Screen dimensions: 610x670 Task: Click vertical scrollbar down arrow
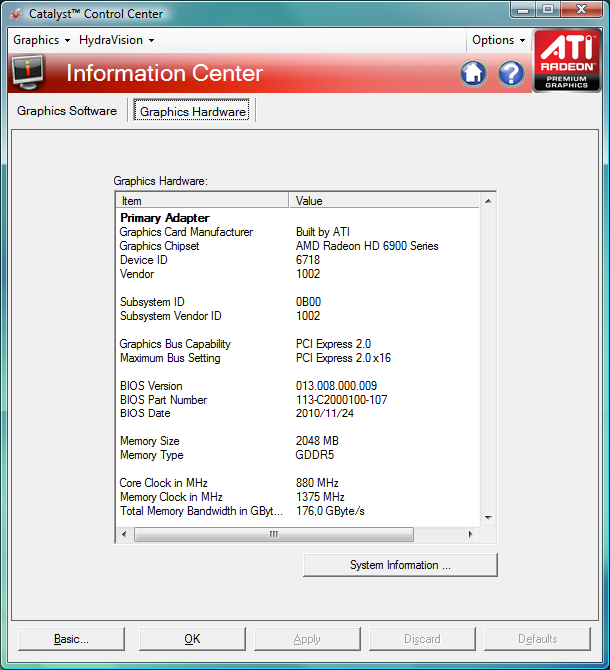pos(488,518)
